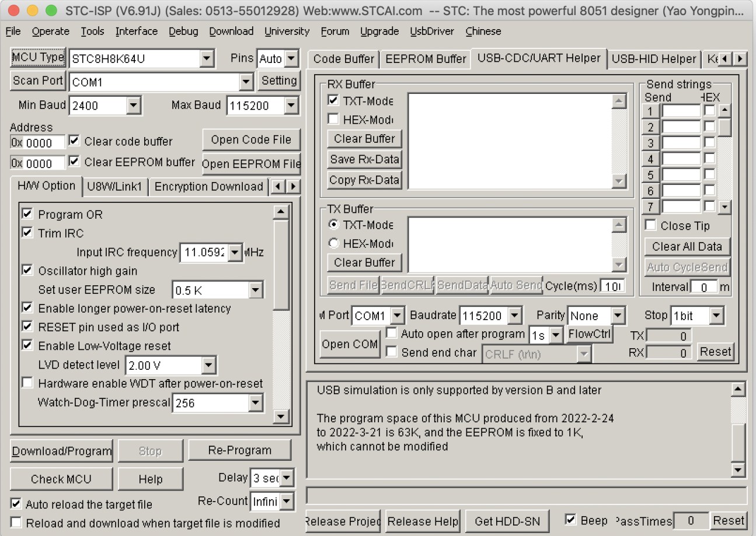
Task: Toggle Program OR checkbox
Action: click(27, 214)
